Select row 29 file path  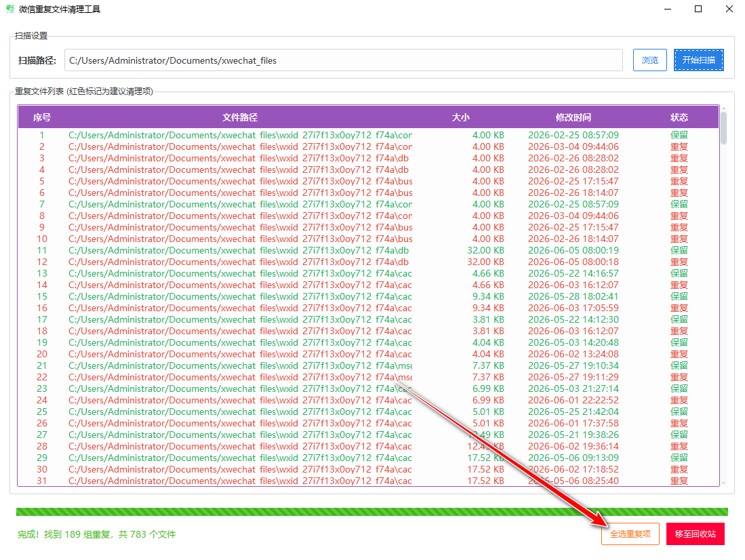tap(240, 458)
